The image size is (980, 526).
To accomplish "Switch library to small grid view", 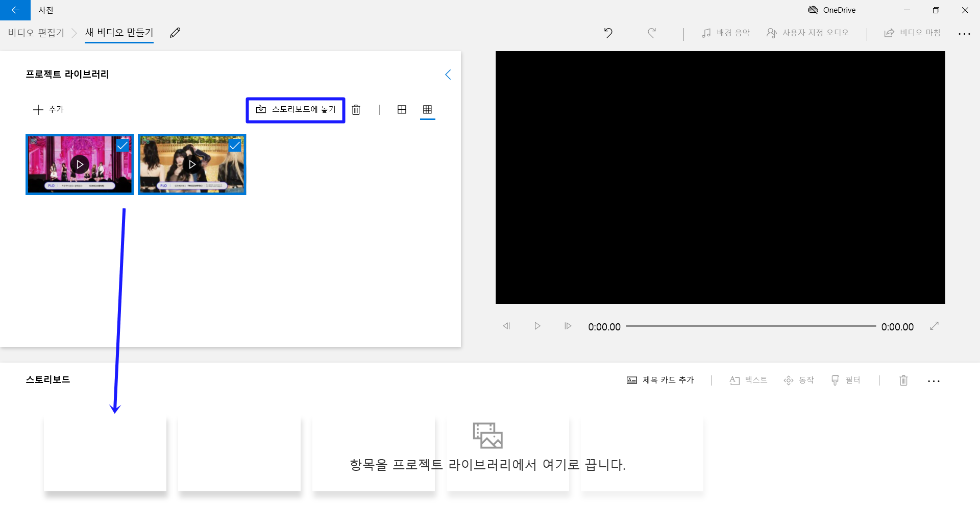I will pos(427,109).
